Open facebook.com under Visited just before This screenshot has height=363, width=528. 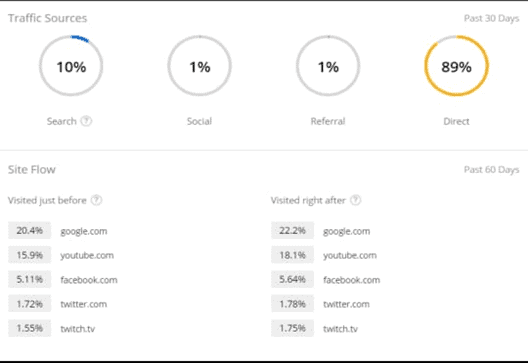pyautogui.click(x=89, y=280)
